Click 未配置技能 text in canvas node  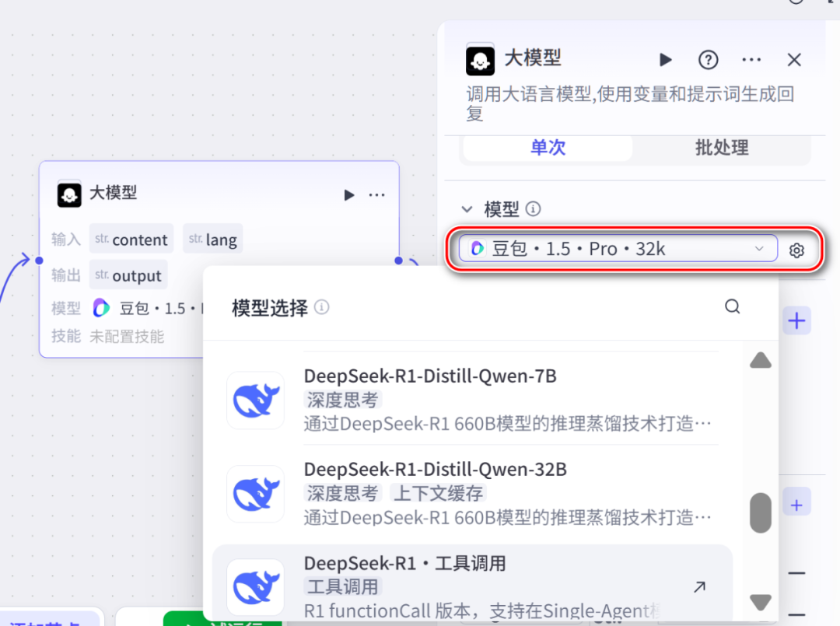click(127, 336)
